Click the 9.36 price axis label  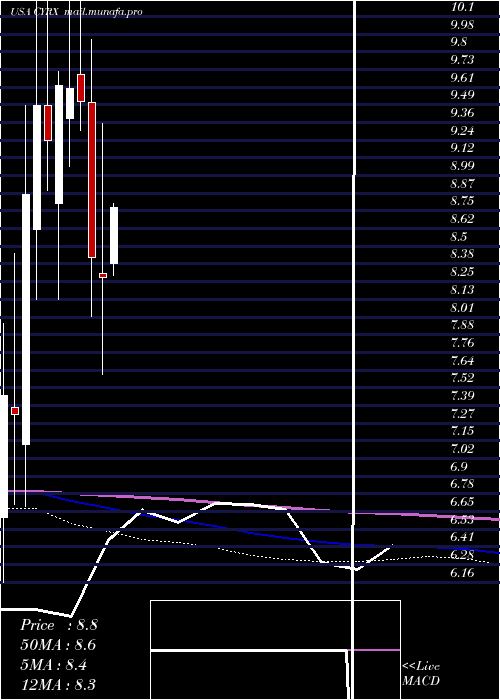coord(462,112)
